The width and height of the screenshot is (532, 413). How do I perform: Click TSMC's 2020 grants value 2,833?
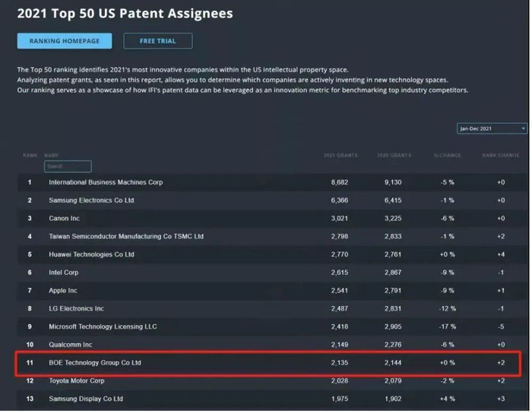(393, 236)
